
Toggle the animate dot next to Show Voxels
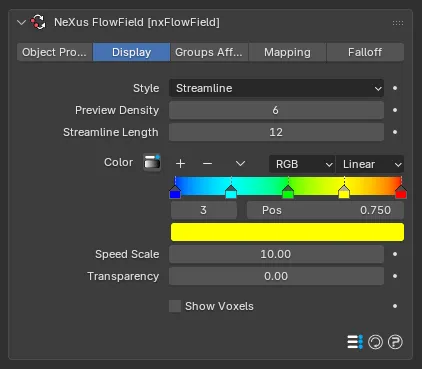coord(395,306)
